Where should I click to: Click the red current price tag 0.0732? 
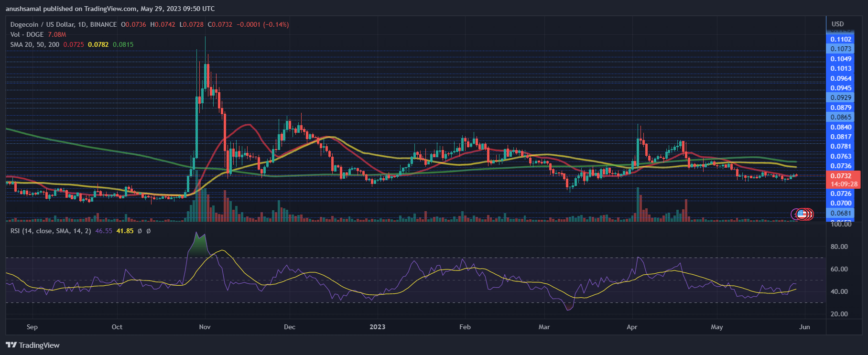tap(841, 176)
